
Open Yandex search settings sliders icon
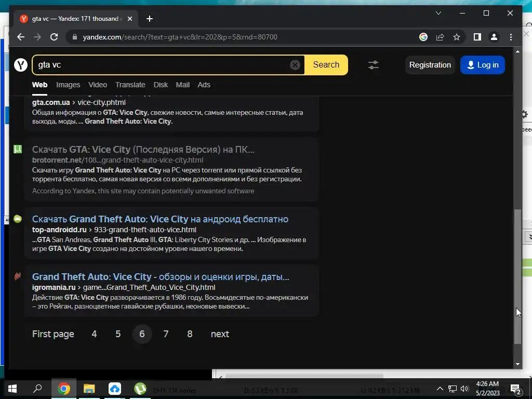pyautogui.click(x=373, y=65)
